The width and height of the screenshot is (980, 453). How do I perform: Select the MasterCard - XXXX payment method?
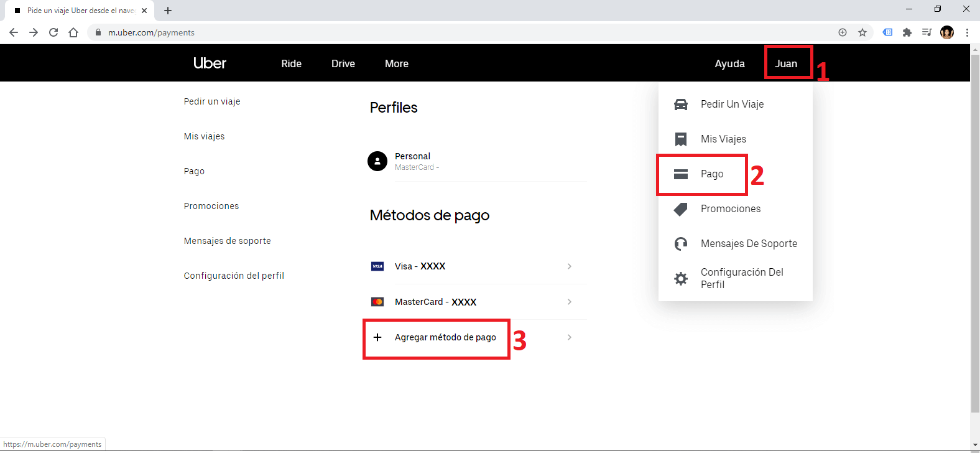pos(477,302)
